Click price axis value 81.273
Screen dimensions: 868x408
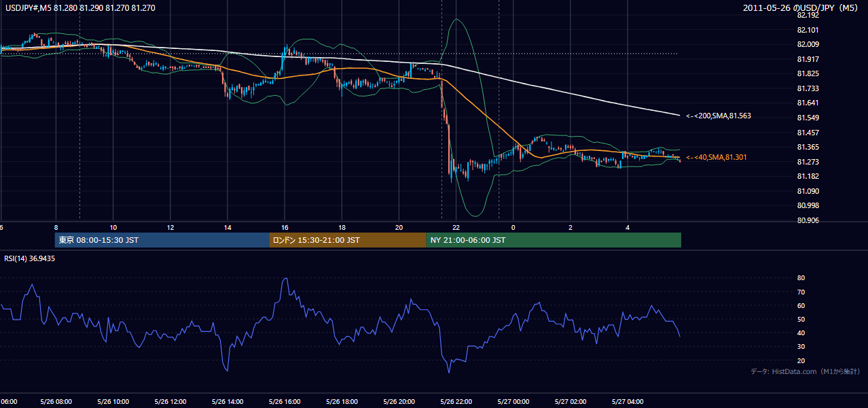pos(808,162)
